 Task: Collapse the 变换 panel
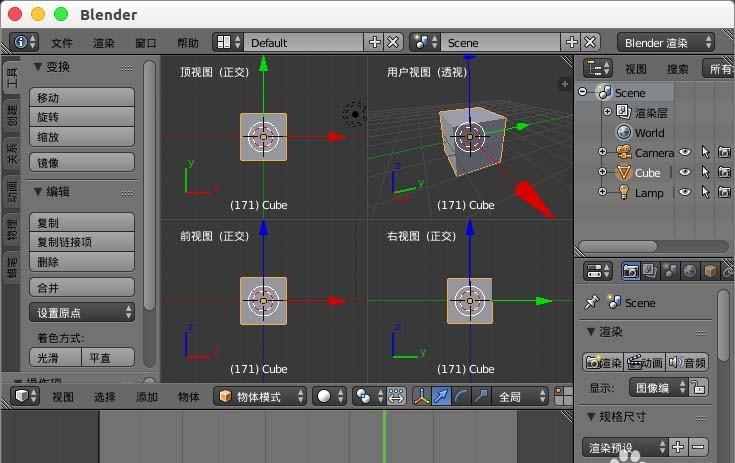tap(38, 67)
